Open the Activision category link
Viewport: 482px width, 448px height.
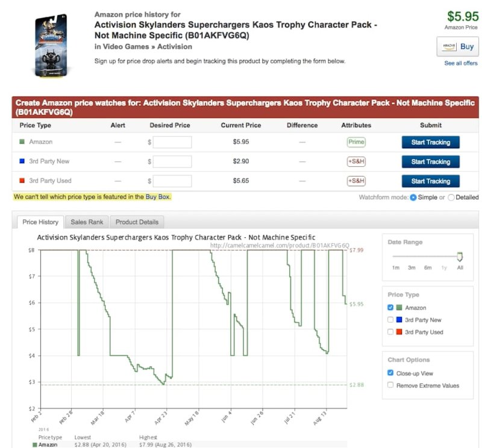pyautogui.click(x=175, y=47)
